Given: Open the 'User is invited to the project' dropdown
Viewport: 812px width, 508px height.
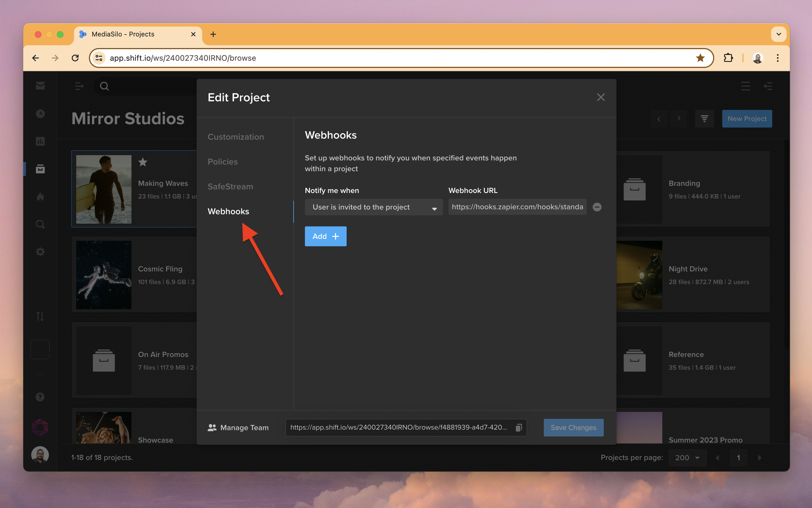Looking at the screenshot, I should pyautogui.click(x=373, y=207).
